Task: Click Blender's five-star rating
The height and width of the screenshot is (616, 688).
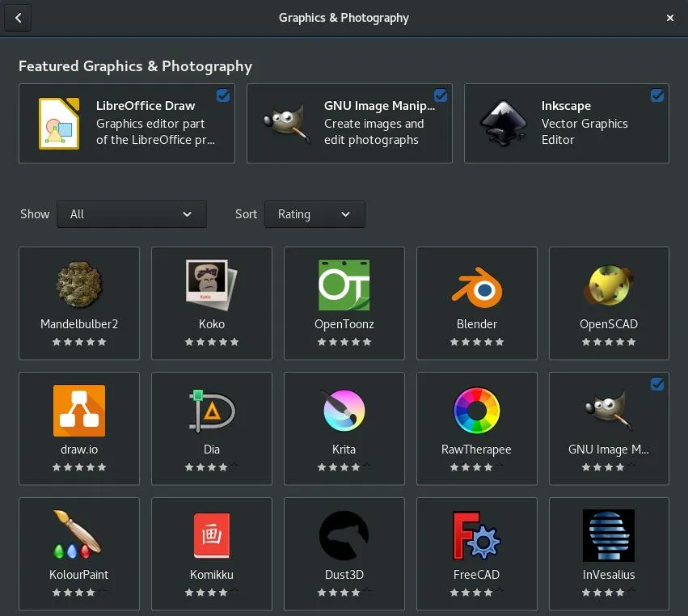Action: click(476, 342)
